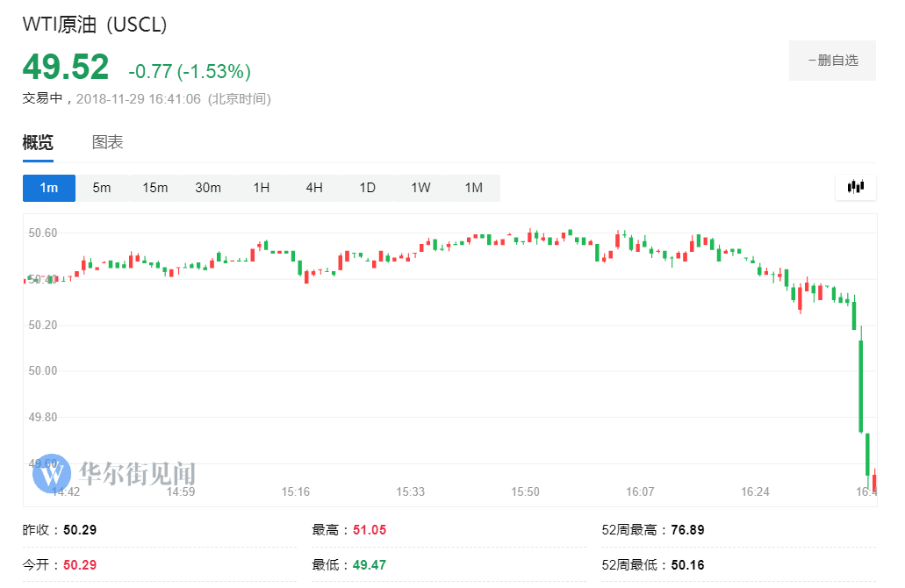Open the candlestick chart style icon
The image size is (905, 588).
[855, 187]
